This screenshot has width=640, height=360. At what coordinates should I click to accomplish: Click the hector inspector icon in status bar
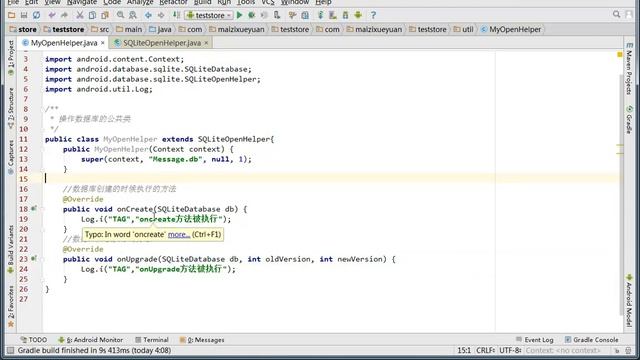click(x=629, y=351)
